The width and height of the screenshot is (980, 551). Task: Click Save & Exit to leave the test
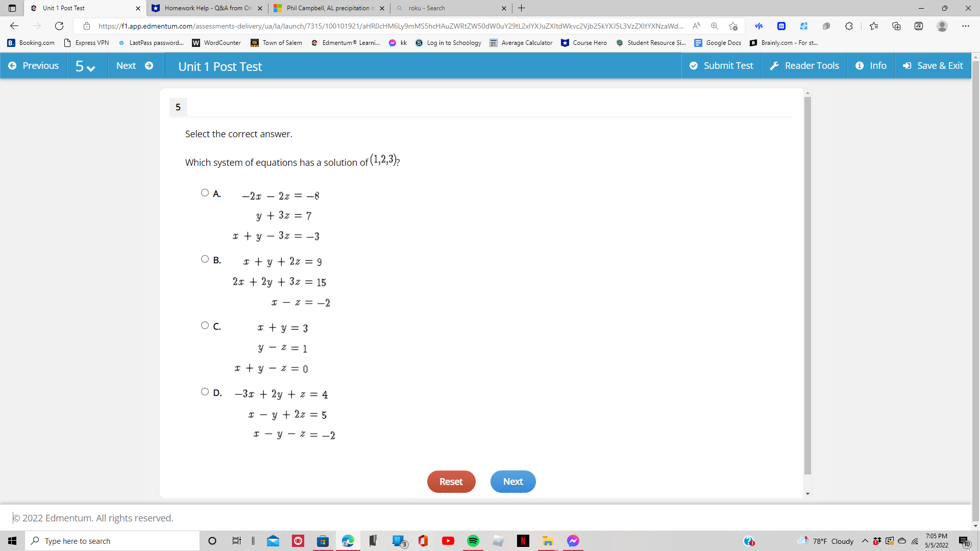click(933, 65)
